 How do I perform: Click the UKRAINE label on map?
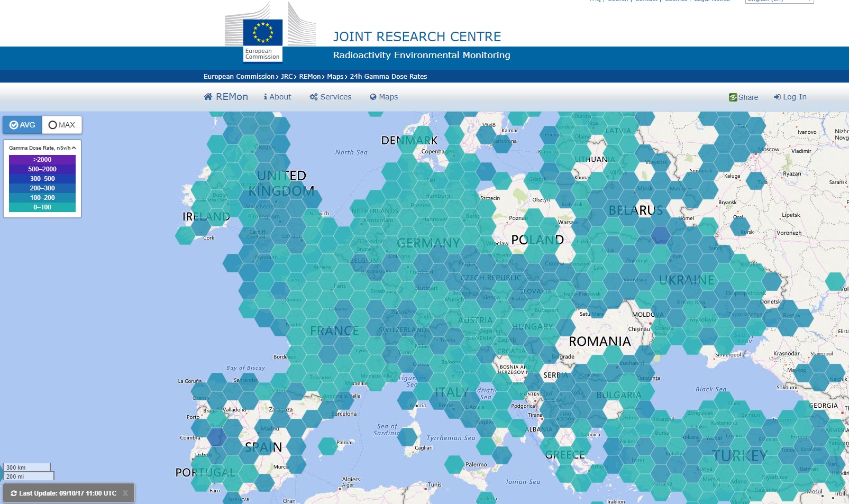click(x=687, y=280)
